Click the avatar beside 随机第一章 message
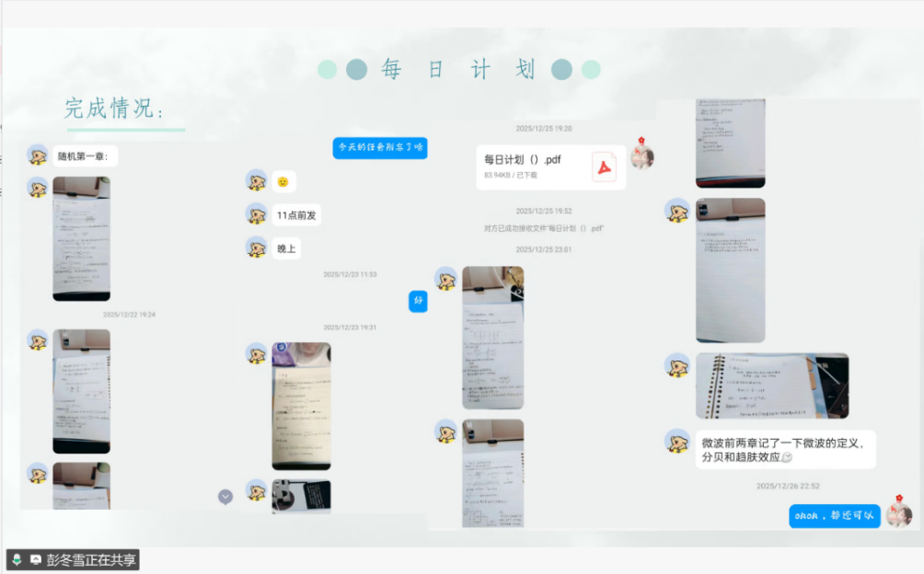 [38, 155]
